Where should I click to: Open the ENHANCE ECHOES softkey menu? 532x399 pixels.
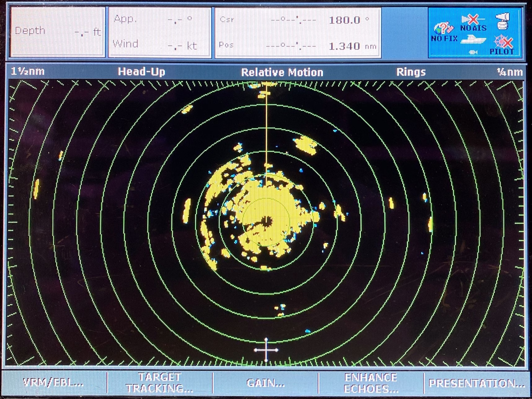pyautogui.click(x=371, y=383)
